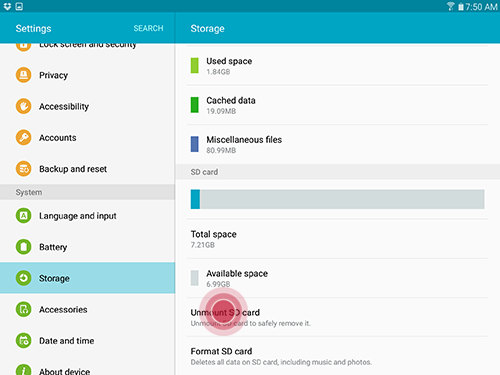Image resolution: width=500 pixels, height=375 pixels.
Task: Open Accessories settings
Action: pyautogui.click(x=87, y=309)
